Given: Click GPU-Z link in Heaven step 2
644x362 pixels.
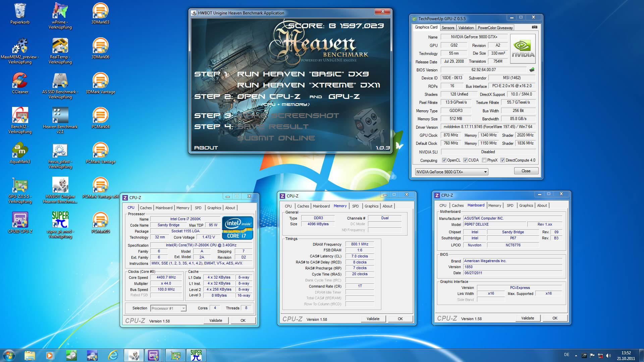Looking at the screenshot, I should [344, 97].
